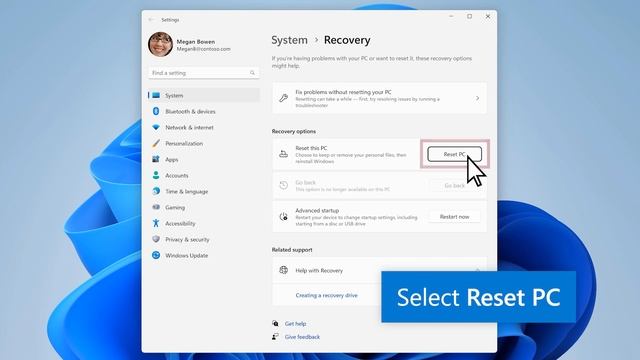Viewport: 640px width, 360px height.
Task: Click the Gaming controller icon
Action: [x=156, y=207]
